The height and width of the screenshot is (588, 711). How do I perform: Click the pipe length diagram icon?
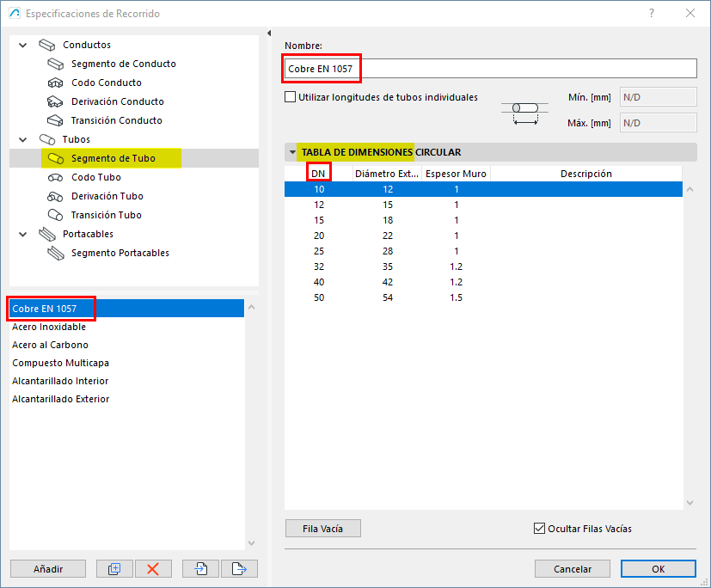(x=524, y=113)
